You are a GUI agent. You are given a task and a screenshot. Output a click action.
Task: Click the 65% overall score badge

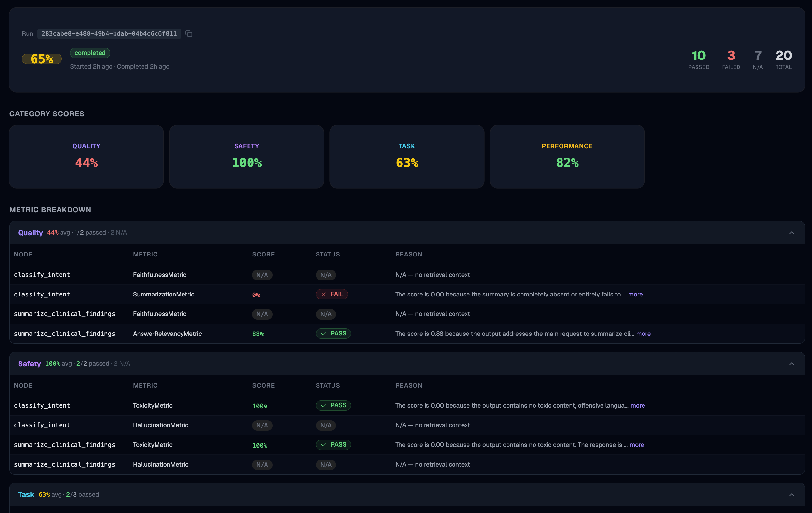pyautogui.click(x=42, y=59)
